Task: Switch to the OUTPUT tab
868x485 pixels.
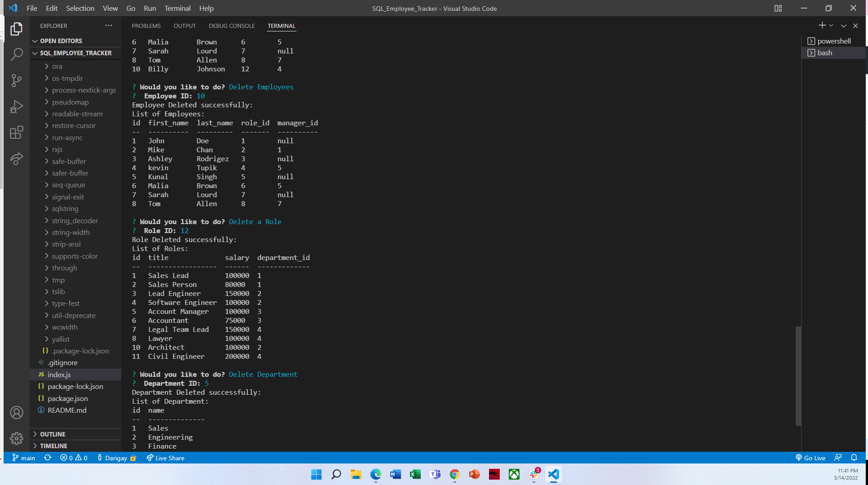Action: (x=185, y=26)
